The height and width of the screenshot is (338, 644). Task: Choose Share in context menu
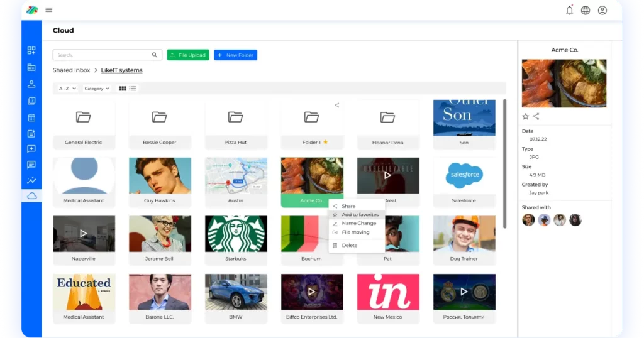click(357, 206)
